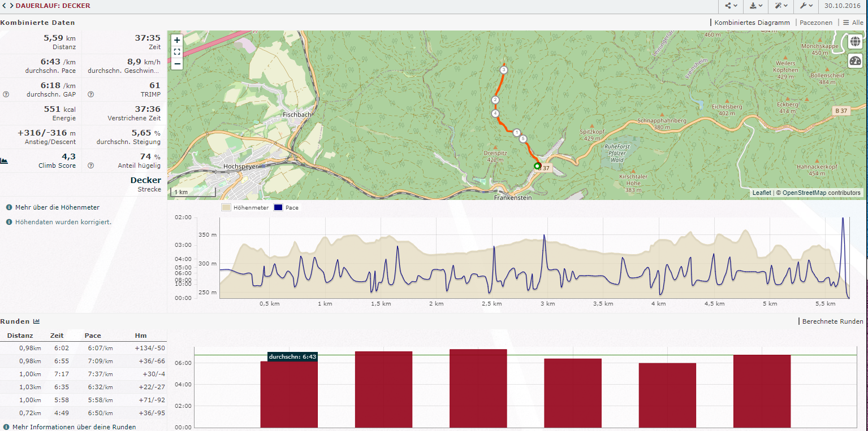The width and height of the screenshot is (868, 431).
Task: Open the map layers globe icon
Action: coord(855,42)
